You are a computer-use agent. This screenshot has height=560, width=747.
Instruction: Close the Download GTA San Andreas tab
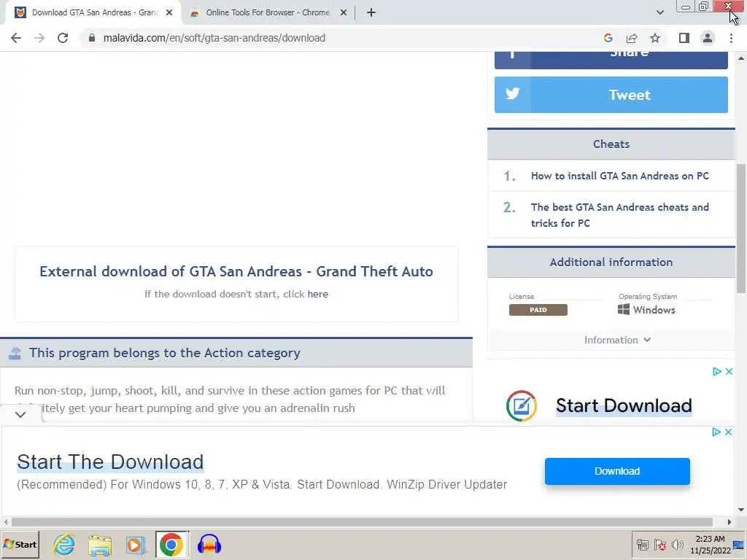tap(169, 13)
